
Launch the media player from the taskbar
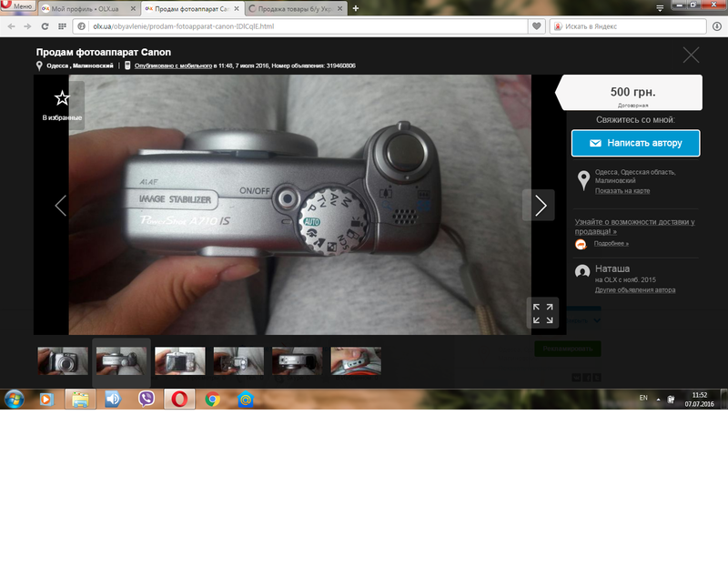pyautogui.click(x=46, y=400)
